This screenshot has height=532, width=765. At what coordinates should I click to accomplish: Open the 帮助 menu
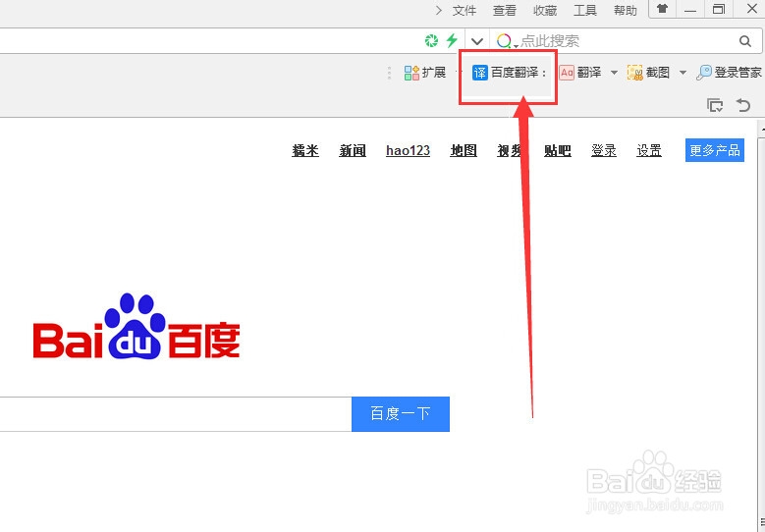[x=625, y=10]
